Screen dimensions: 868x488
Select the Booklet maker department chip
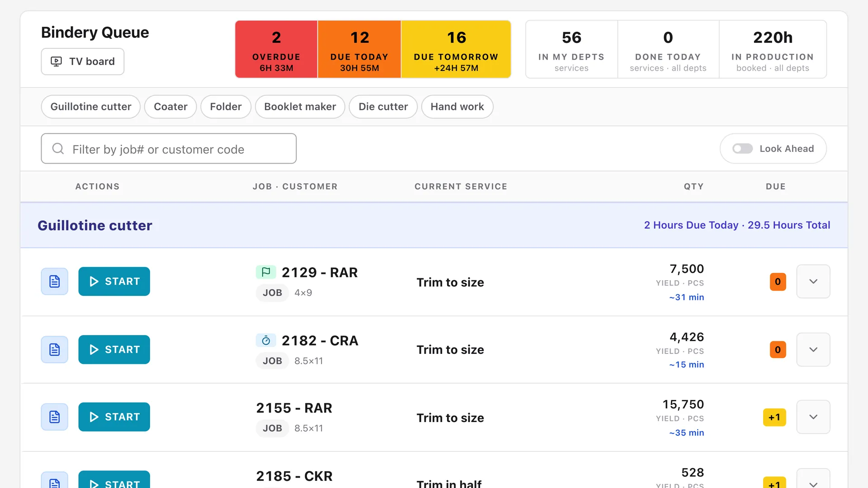click(300, 107)
